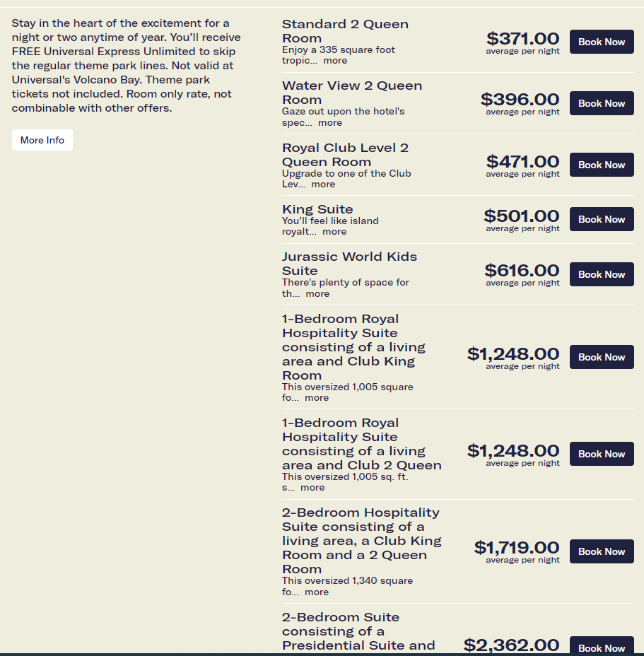Screen dimensions: 644x656
Task: Expand the King Suite description
Action: coord(334,232)
